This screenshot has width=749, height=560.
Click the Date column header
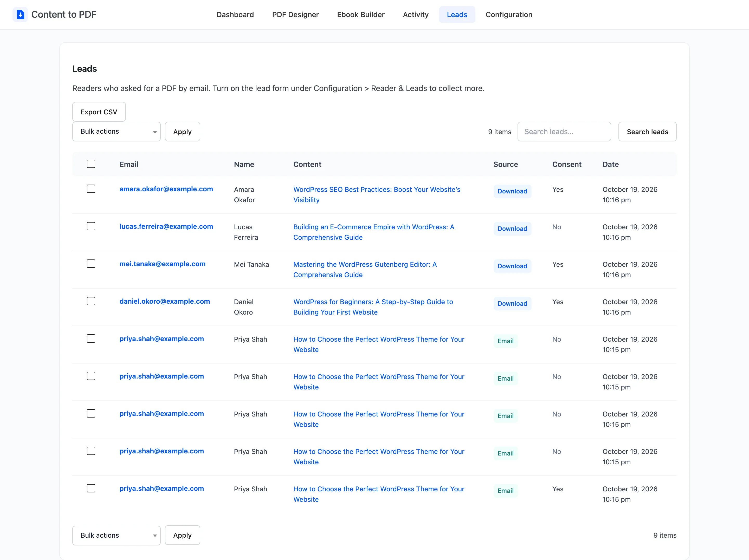(x=610, y=164)
